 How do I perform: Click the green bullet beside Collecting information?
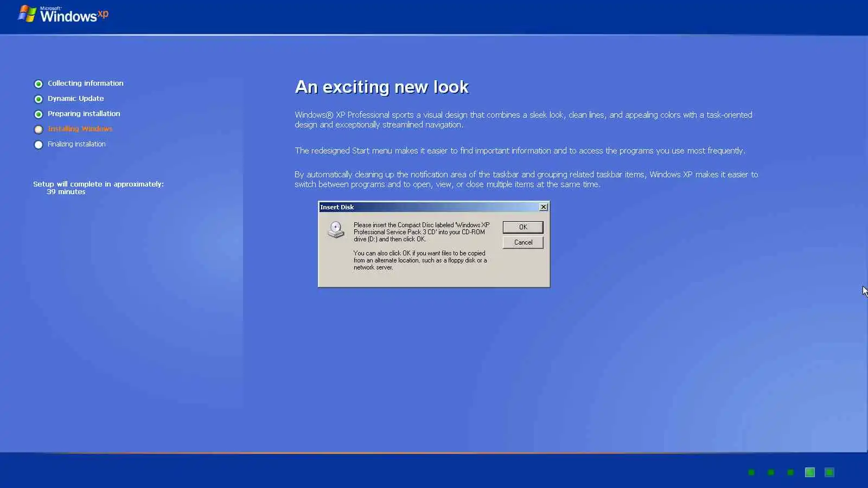click(39, 84)
